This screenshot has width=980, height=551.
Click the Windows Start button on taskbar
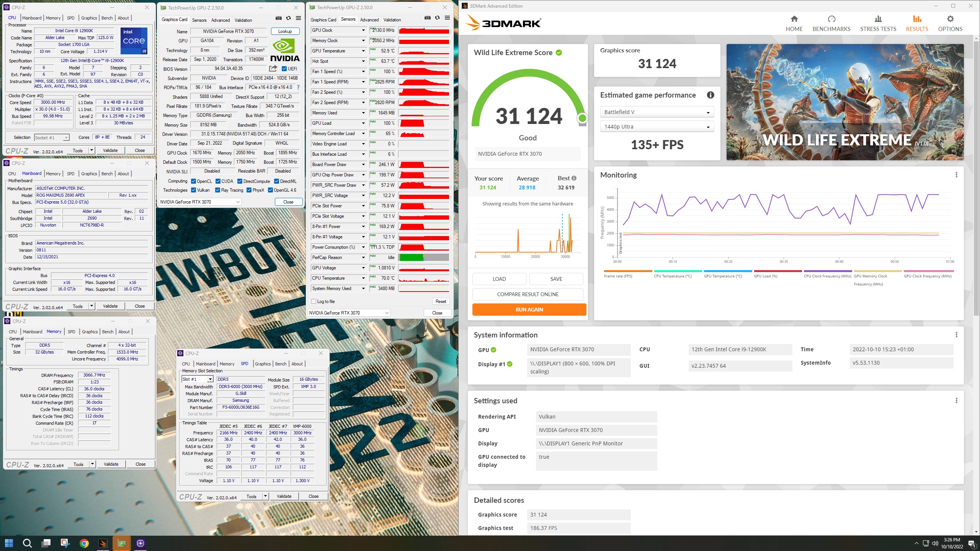[x=9, y=543]
